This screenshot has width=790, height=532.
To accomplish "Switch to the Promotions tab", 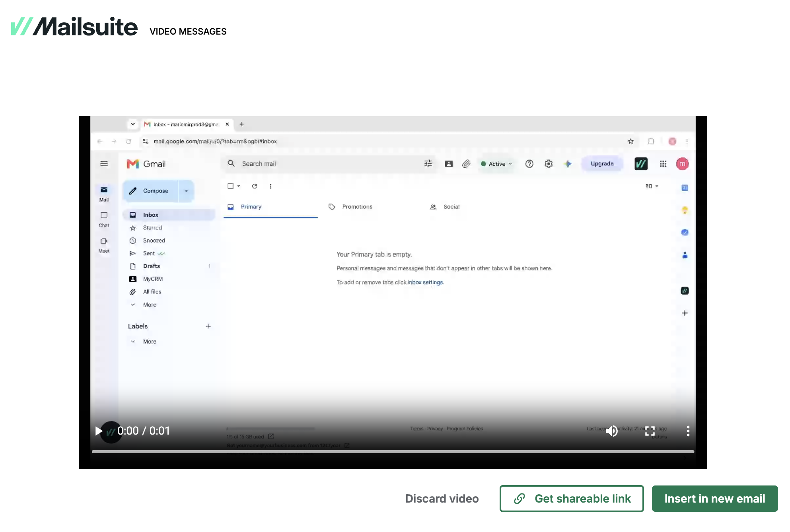I will coord(357,207).
